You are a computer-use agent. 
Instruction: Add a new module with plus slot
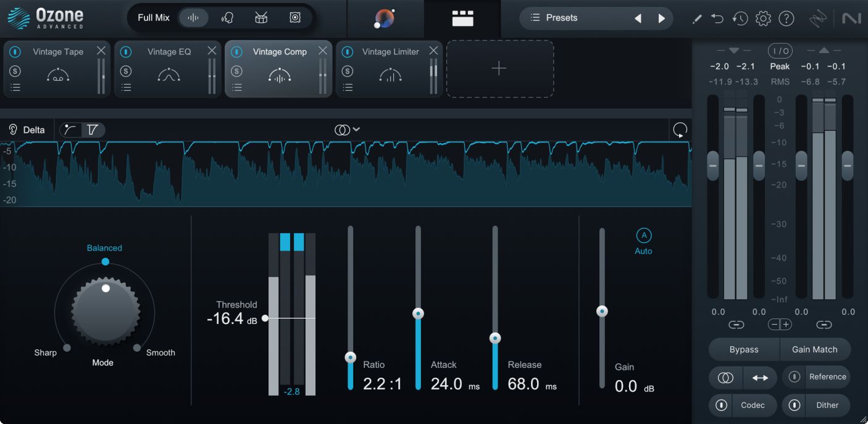pyautogui.click(x=499, y=69)
